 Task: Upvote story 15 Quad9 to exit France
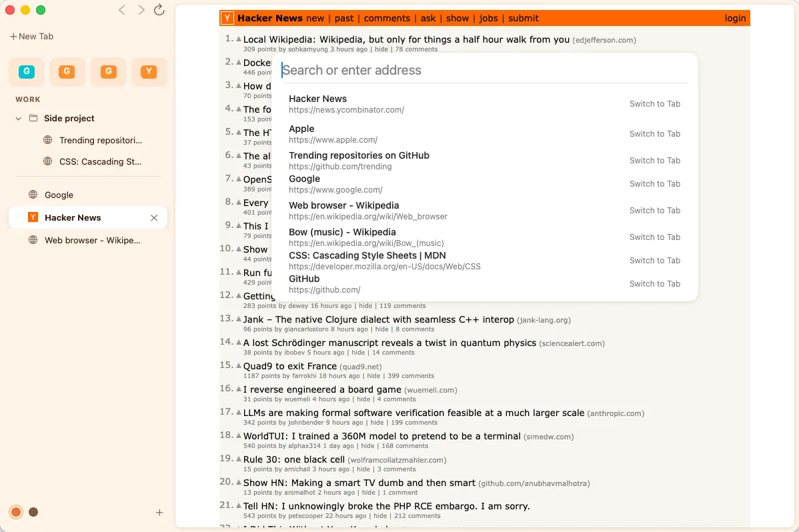pos(239,365)
